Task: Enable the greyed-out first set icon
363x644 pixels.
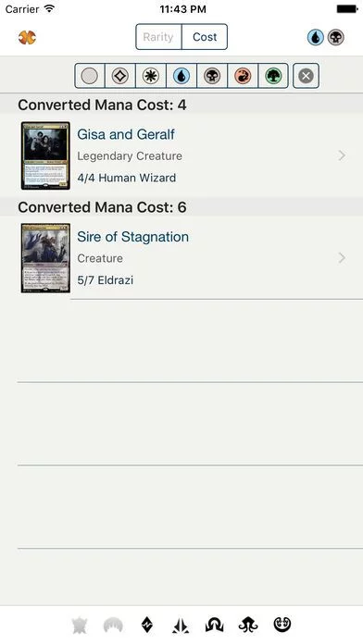Action: (79, 625)
